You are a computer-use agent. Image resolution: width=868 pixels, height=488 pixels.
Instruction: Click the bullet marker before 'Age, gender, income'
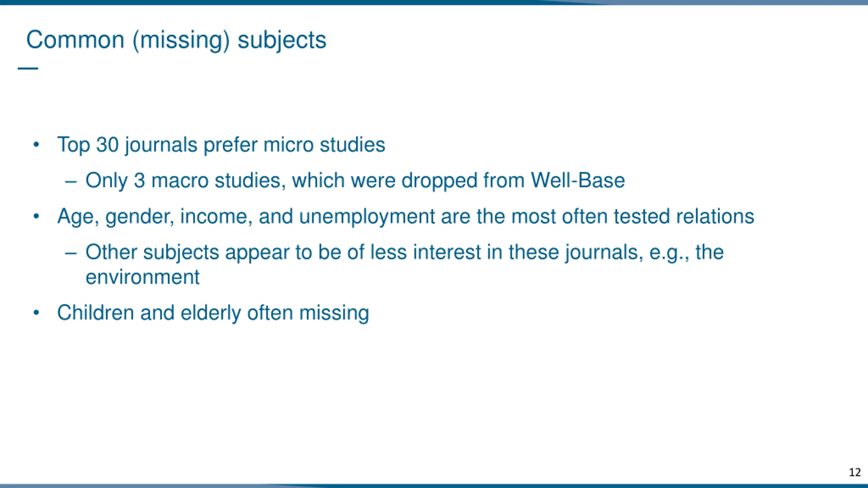[37, 216]
